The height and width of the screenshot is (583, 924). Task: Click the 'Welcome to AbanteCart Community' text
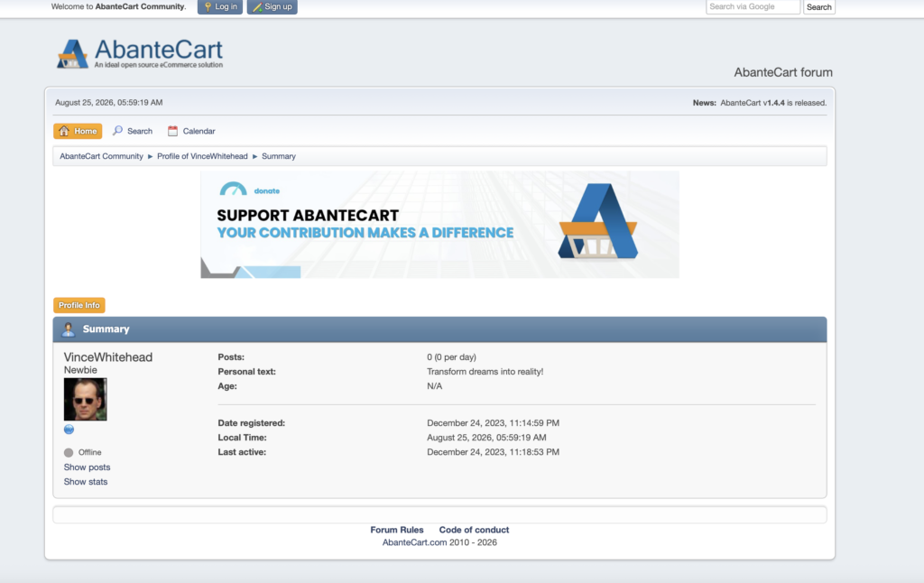pyautogui.click(x=118, y=6)
